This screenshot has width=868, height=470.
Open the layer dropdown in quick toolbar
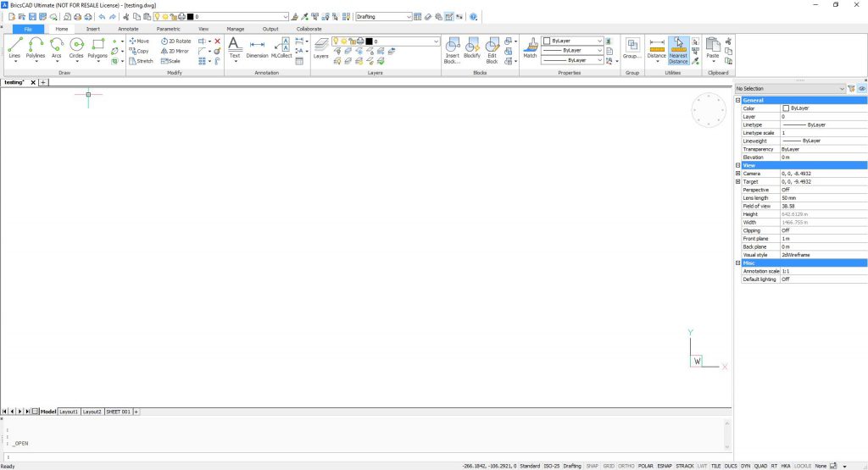click(x=286, y=17)
